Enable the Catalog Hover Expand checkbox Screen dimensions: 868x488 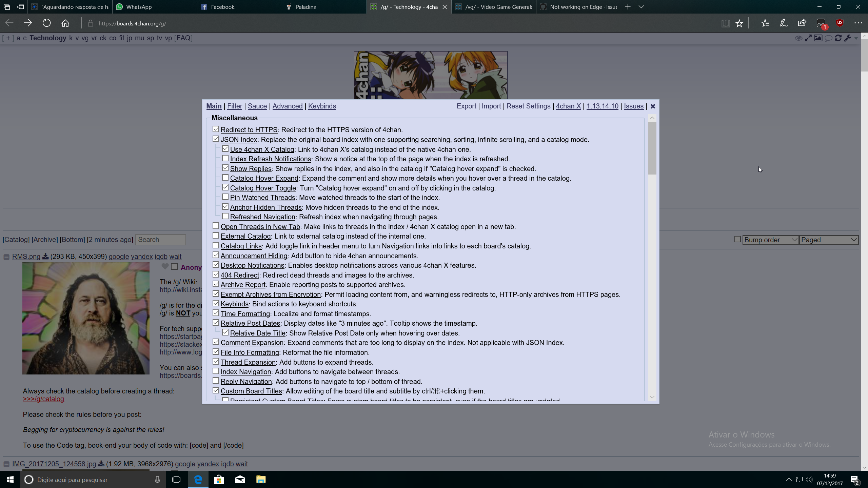pyautogui.click(x=225, y=177)
